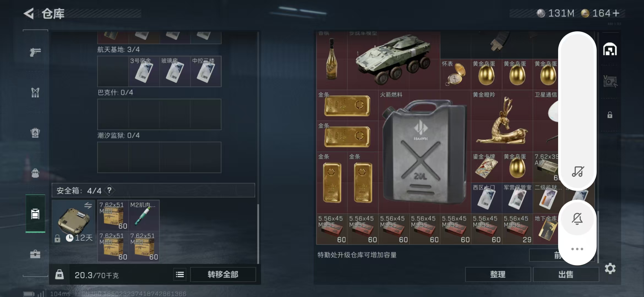The height and width of the screenshot is (297, 644).
Task: Toggle the padlock icon in right sidebar
Action: click(x=610, y=115)
